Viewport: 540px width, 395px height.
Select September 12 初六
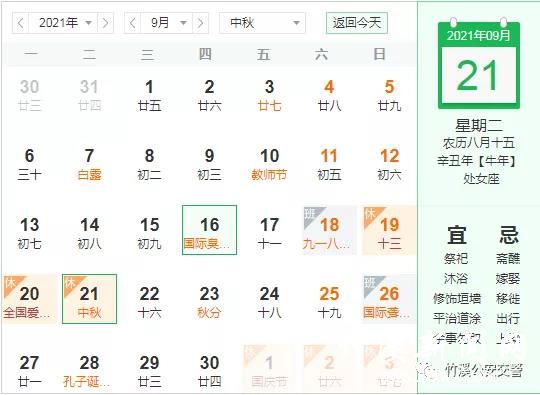tap(389, 165)
